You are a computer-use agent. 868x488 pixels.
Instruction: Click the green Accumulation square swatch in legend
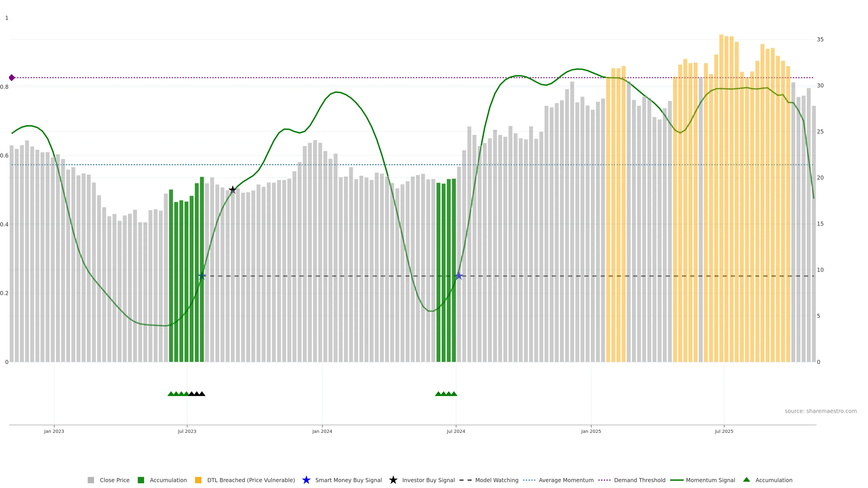pos(141,480)
